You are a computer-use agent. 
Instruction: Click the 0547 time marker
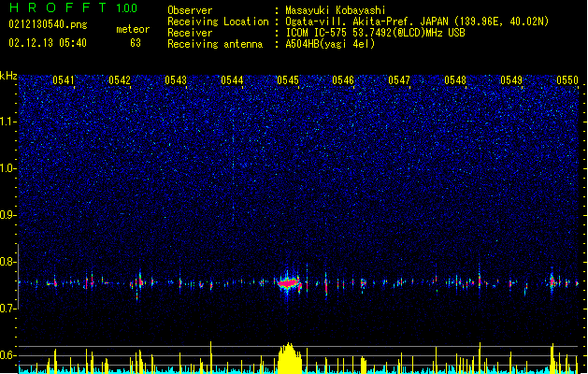[x=399, y=80]
